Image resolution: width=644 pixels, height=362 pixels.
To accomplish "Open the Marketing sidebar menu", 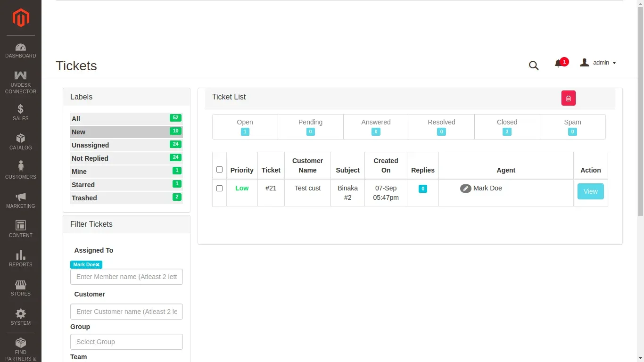I will pos(21,200).
